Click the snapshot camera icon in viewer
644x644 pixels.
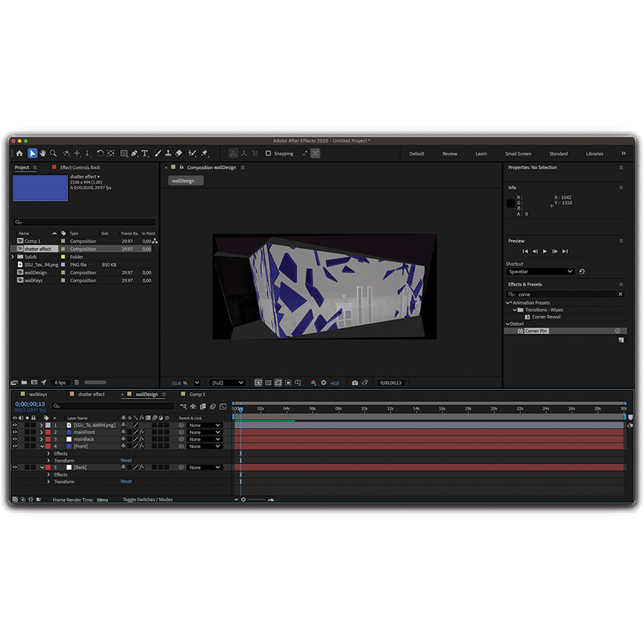[355, 383]
